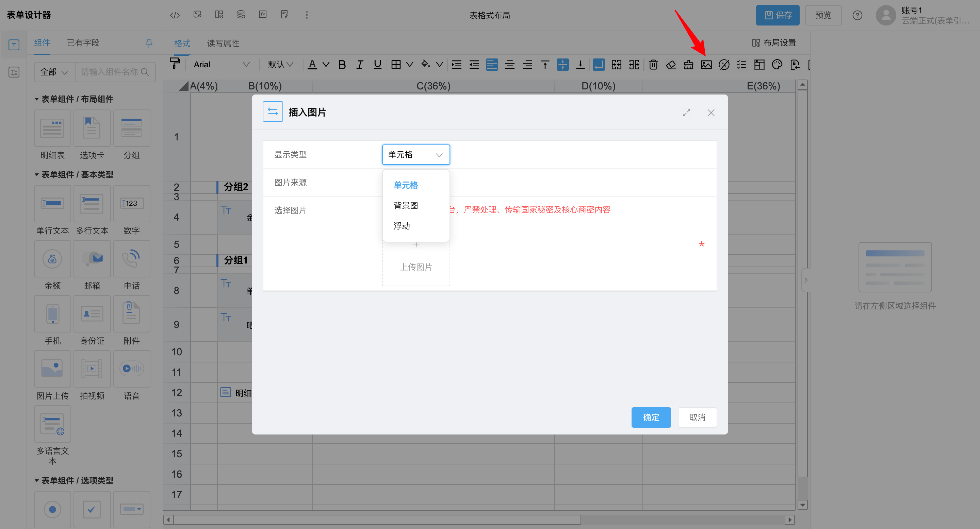Select align left icon
The width and height of the screenshot is (980, 529).
point(492,65)
